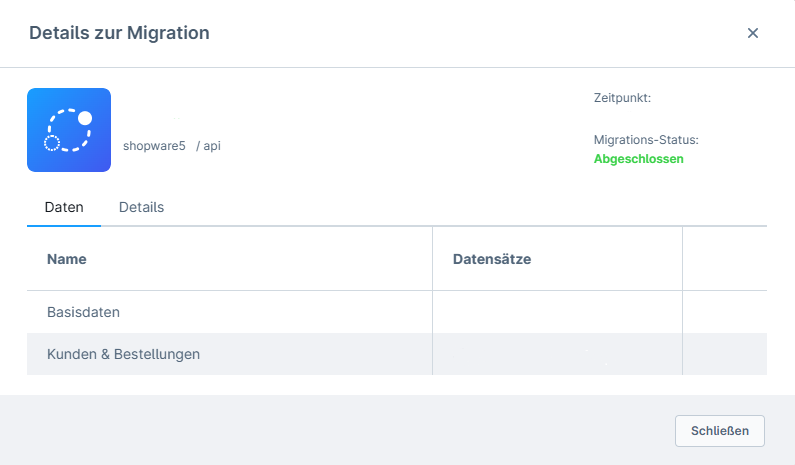The width and height of the screenshot is (795, 465).
Task: Close the migration details dialog with X
Action: tap(753, 33)
